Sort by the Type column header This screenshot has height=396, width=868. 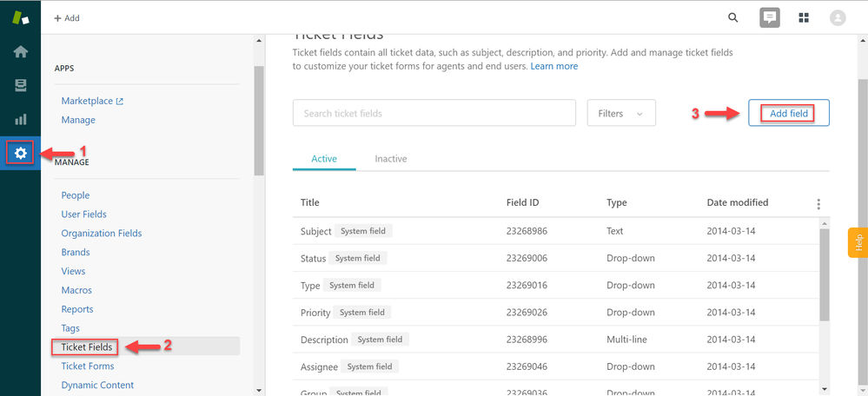tap(617, 202)
